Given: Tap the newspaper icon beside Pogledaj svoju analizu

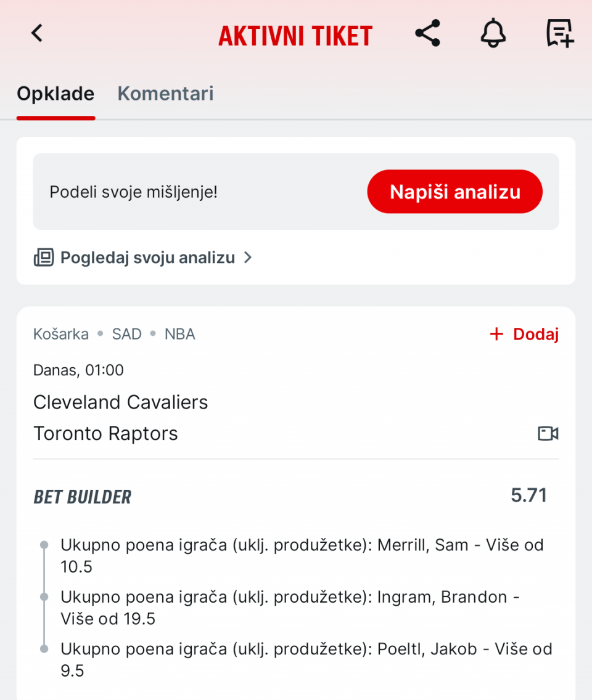Looking at the screenshot, I should point(43,258).
